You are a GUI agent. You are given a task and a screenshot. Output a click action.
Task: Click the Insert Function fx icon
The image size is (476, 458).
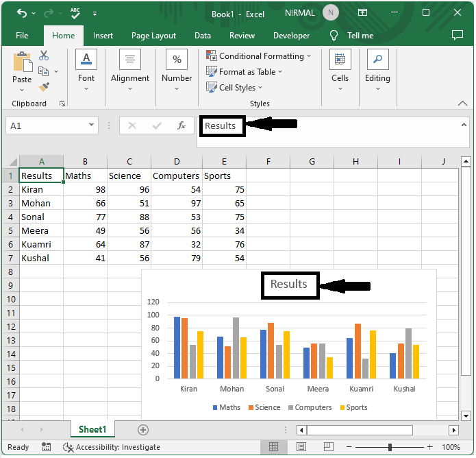pyautogui.click(x=181, y=125)
